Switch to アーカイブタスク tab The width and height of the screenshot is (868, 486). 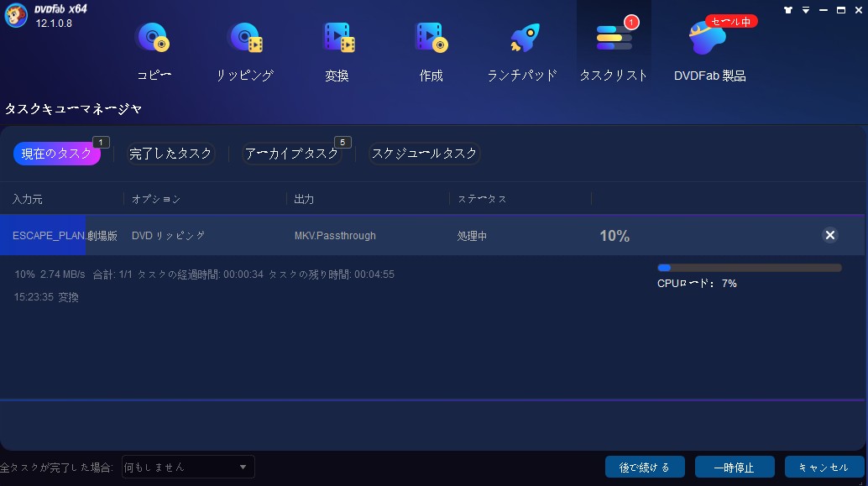[292, 154]
